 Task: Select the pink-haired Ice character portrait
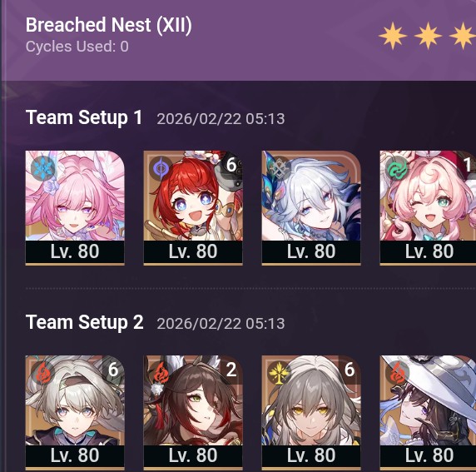(75, 208)
